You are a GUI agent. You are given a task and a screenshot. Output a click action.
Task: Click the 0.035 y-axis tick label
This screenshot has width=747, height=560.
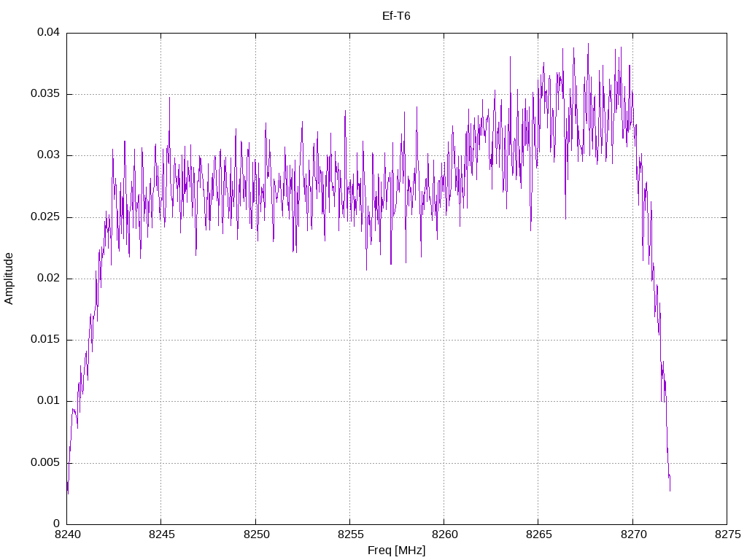pyautogui.click(x=45, y=94)
